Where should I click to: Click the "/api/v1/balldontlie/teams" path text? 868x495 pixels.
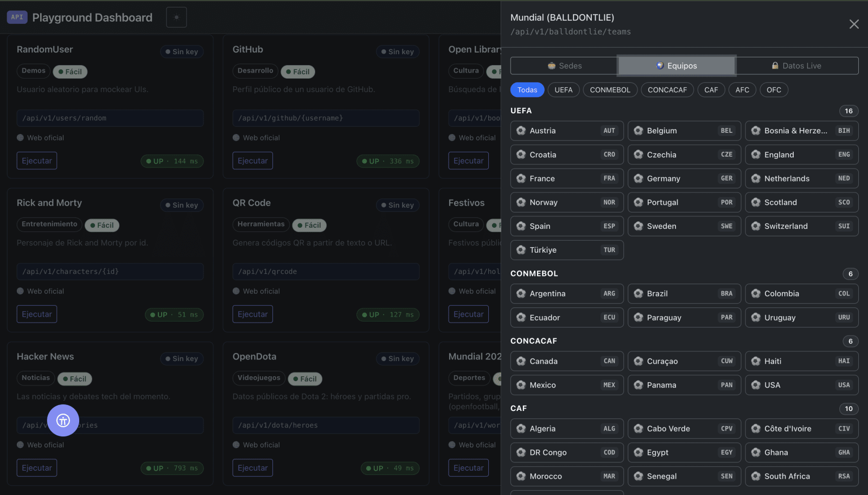point(571,32)
